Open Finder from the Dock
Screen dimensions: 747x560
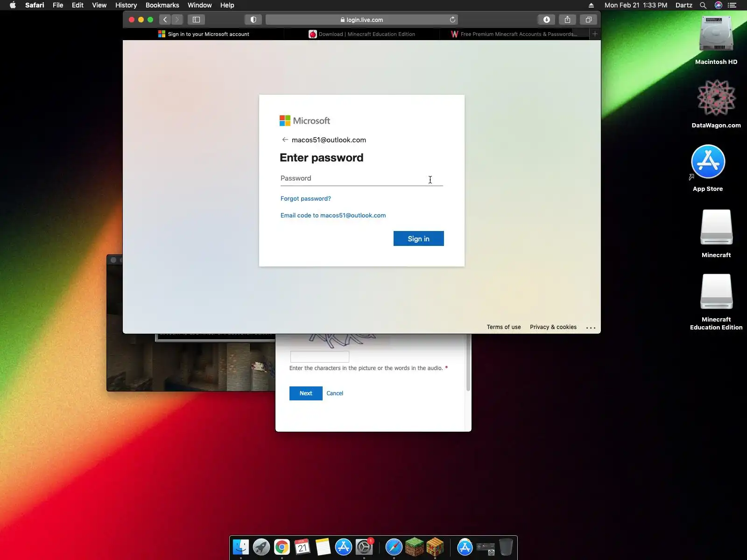click(x=241, y=547)
